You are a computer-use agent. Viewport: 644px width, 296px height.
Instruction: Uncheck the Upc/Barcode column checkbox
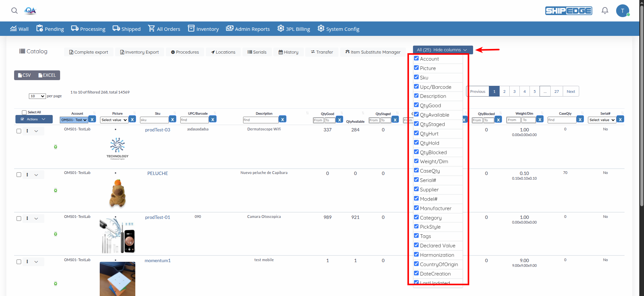coord(416,86)
